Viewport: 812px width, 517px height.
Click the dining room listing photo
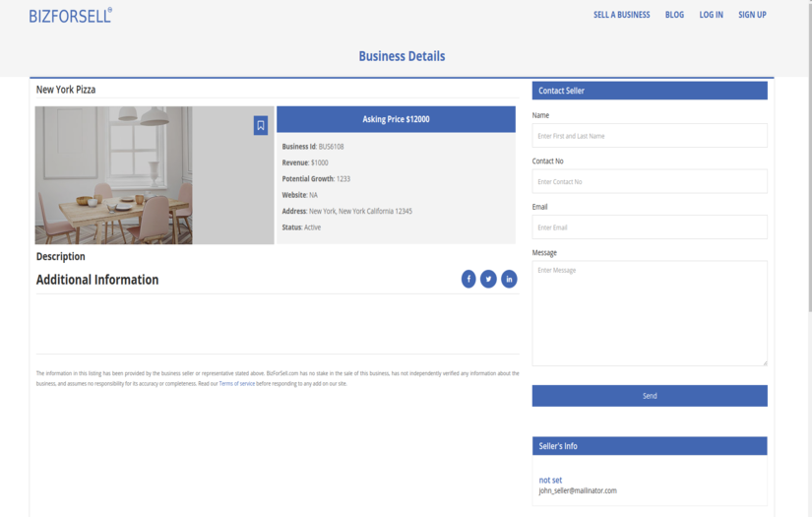point(155,175)
